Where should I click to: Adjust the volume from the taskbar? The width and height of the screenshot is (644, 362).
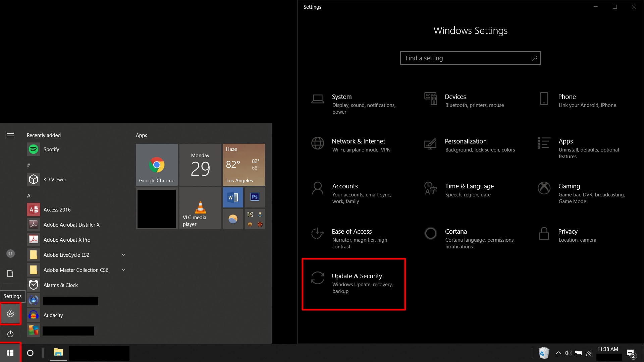568,353
